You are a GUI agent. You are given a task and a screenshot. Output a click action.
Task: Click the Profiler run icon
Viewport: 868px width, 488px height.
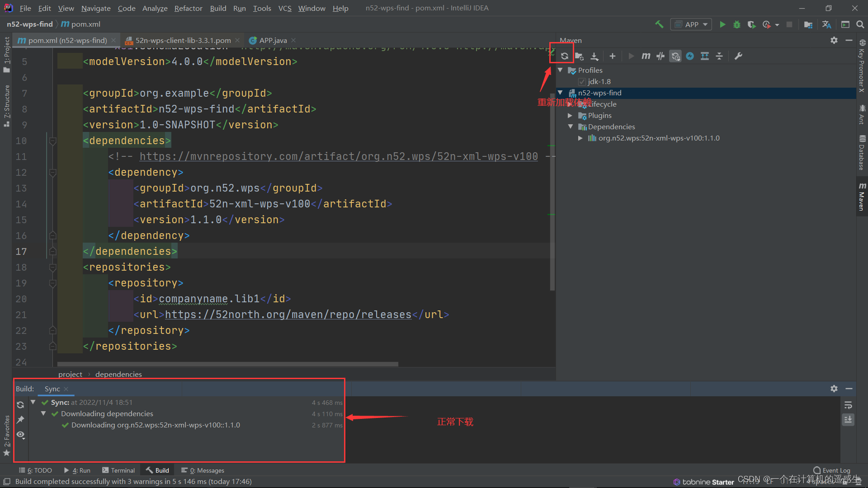[766, 24]
